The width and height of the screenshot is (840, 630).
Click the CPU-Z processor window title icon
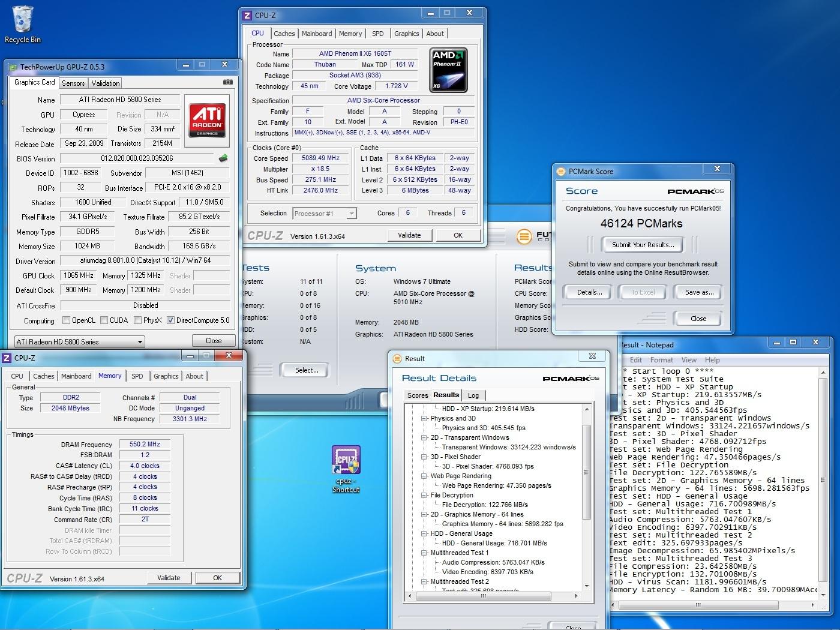click(x=247, y=16)
